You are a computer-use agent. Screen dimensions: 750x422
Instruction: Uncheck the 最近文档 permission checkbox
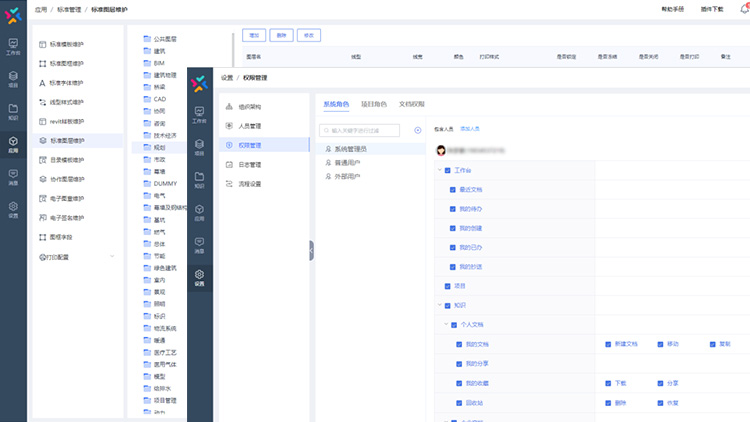pos(453,189)
